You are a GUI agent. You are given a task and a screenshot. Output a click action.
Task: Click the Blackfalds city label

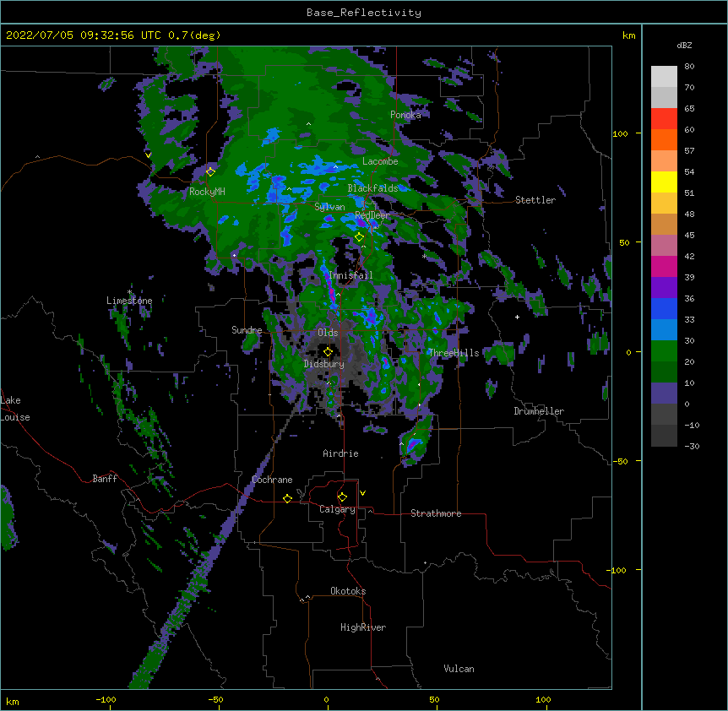click(372, 188)
